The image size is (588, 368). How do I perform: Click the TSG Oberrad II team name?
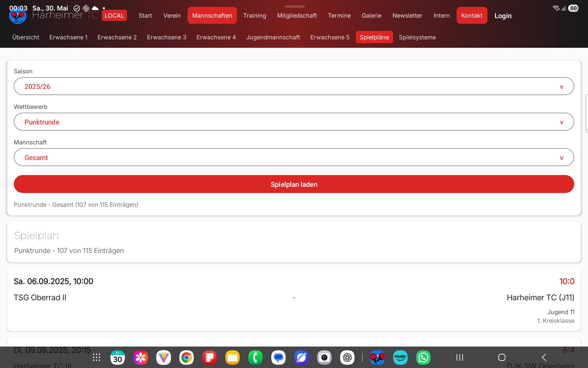(x=40, y=297)
